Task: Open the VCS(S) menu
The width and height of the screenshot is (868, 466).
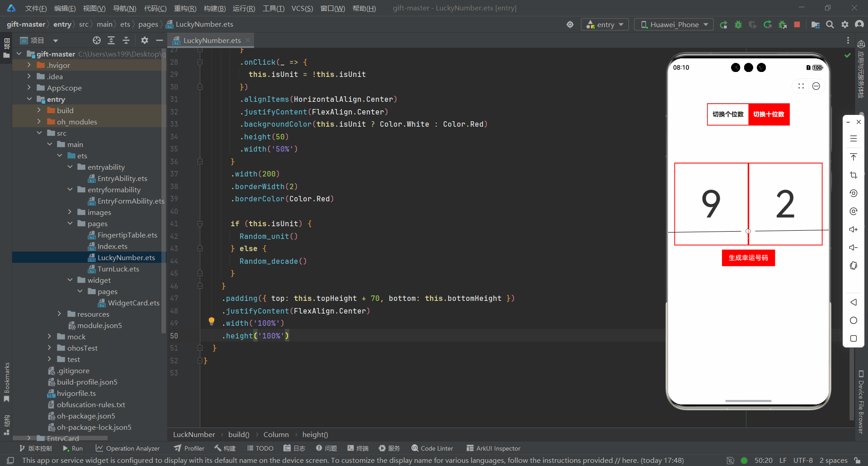Action: pyautogui.click(x=302, y=8)
